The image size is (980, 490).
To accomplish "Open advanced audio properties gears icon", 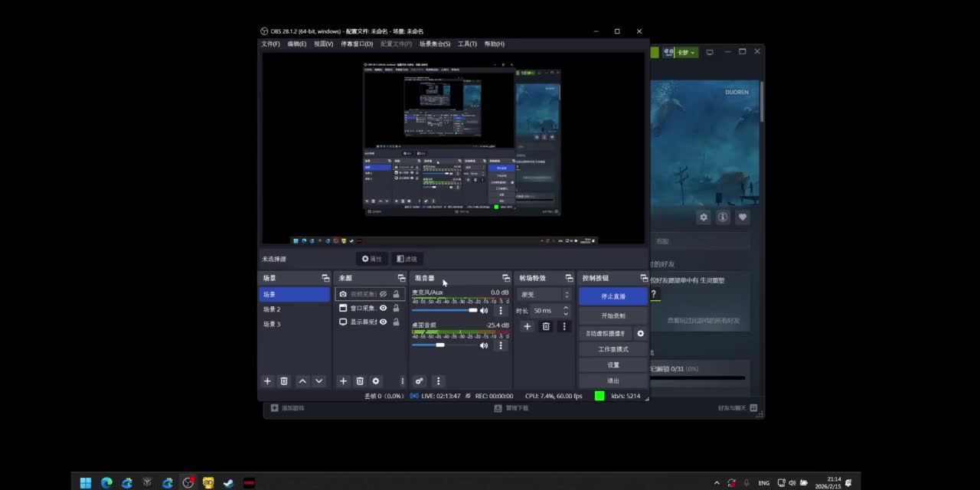I will pos(420,381).
